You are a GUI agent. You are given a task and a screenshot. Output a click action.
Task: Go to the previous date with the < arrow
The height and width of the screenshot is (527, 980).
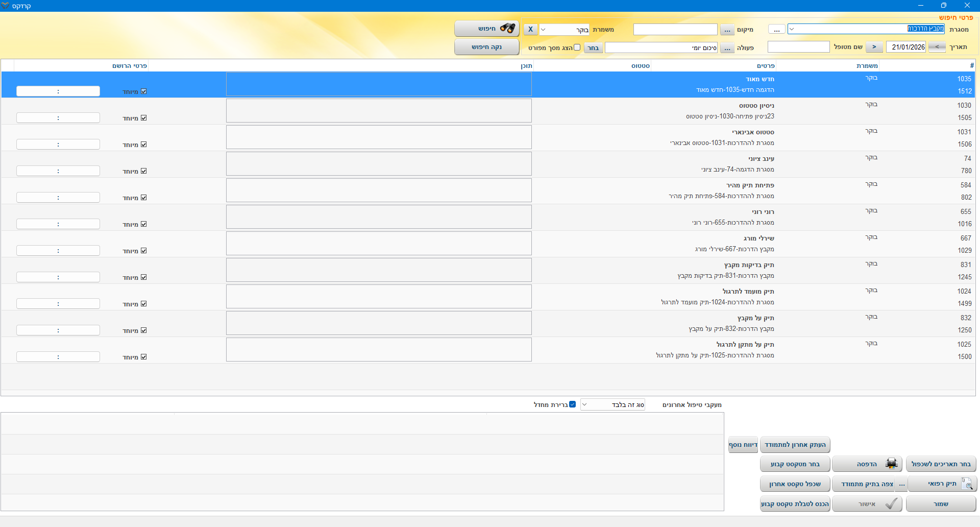pos(937,47)
